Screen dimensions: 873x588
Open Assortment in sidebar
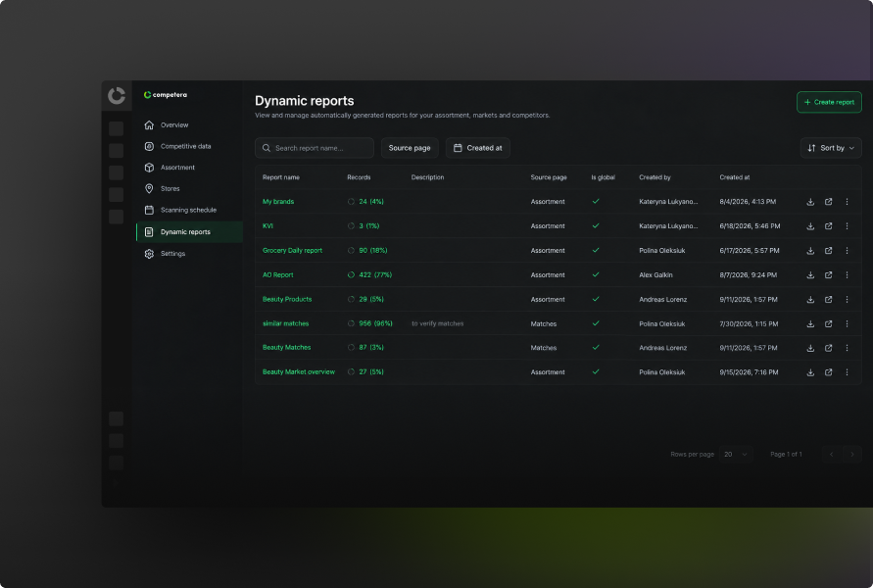189,168
